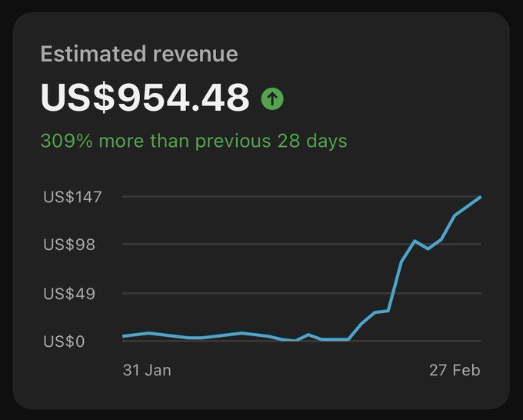Click the line's starting point at 31 Jan
This screenshot has height=420, width=523.
(x=123, y=336)
